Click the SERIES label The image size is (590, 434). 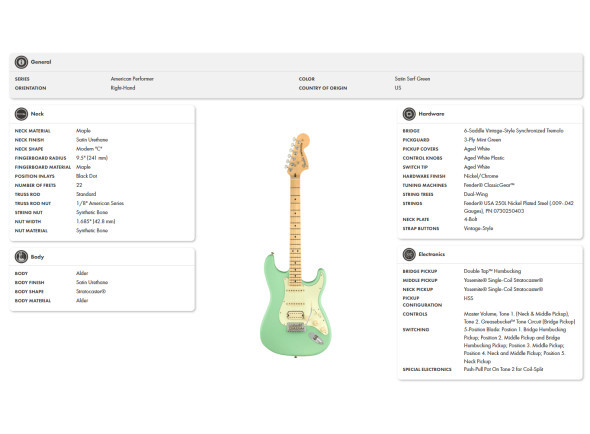pos(22,79)
